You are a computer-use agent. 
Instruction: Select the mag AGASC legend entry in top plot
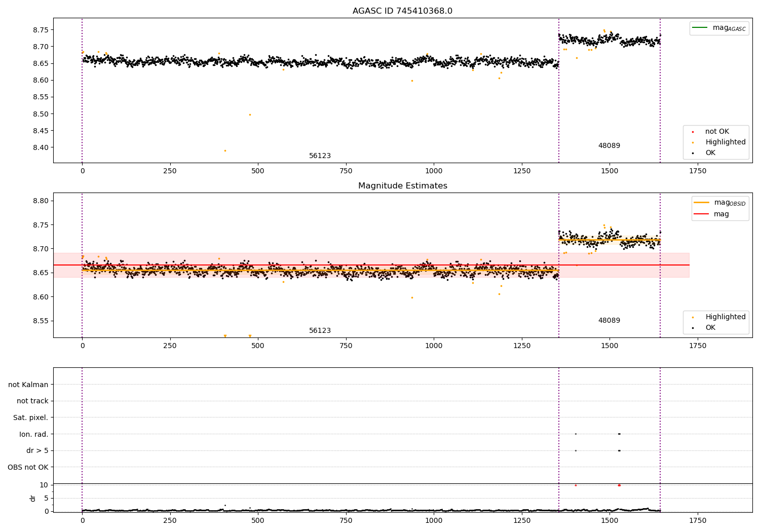[x=719, y=28]
